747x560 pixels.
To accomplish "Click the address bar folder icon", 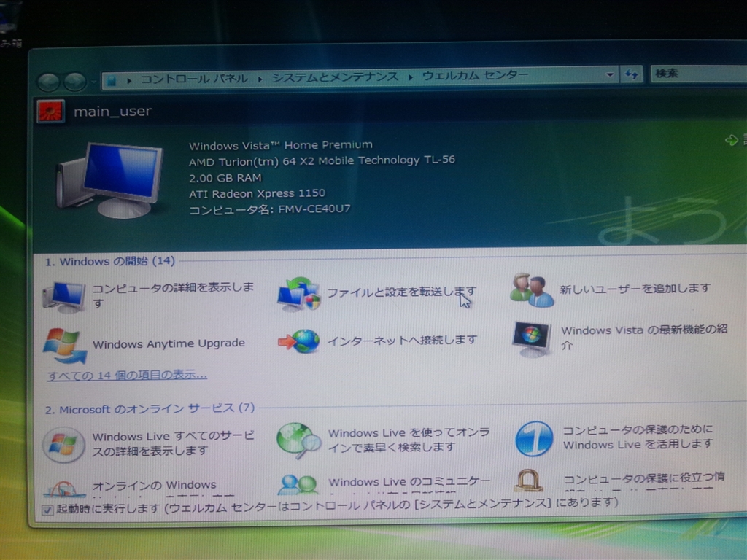I will pos(112,81).
